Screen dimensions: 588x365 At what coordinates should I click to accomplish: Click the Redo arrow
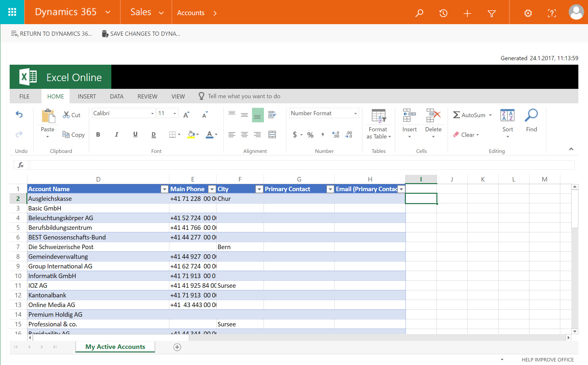point(19,134)
